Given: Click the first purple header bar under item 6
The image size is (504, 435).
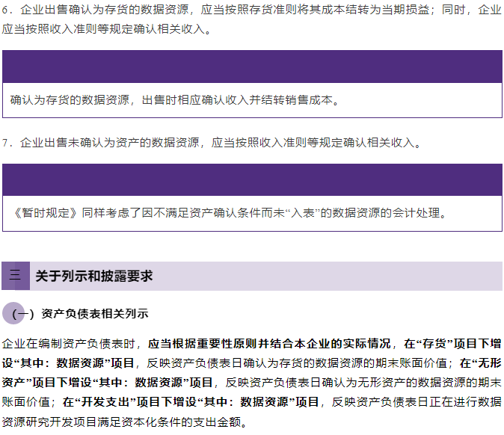Looking at the screenshot, I should click(251, 67).
